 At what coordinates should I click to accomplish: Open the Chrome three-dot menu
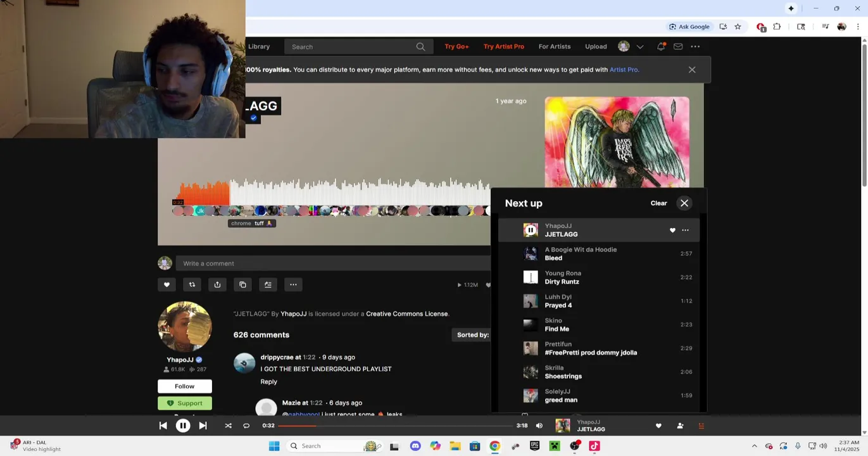tap(858, 27)
